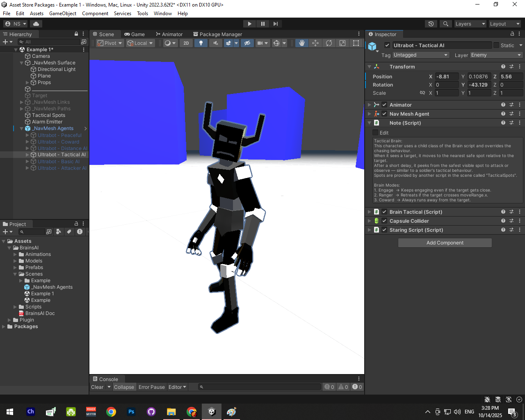Select the Hand view tool
Viewport: 525px width, 420px height.
(301, 43)
